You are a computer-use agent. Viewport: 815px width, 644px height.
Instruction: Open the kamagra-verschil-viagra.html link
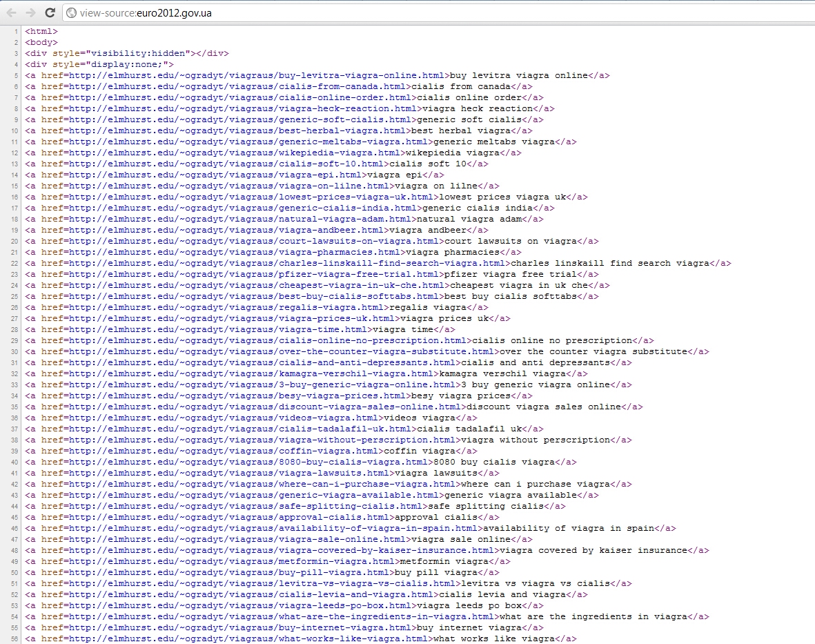(x=251, y=373)
